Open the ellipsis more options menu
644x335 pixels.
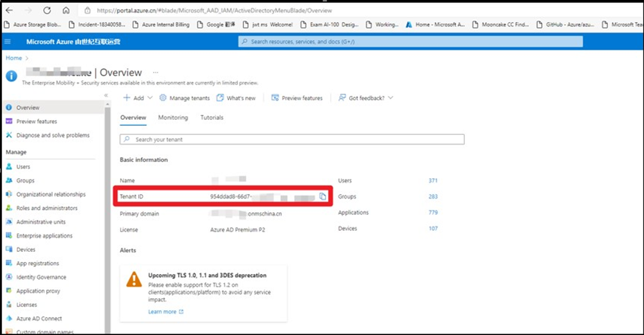[x=156, y=72]
